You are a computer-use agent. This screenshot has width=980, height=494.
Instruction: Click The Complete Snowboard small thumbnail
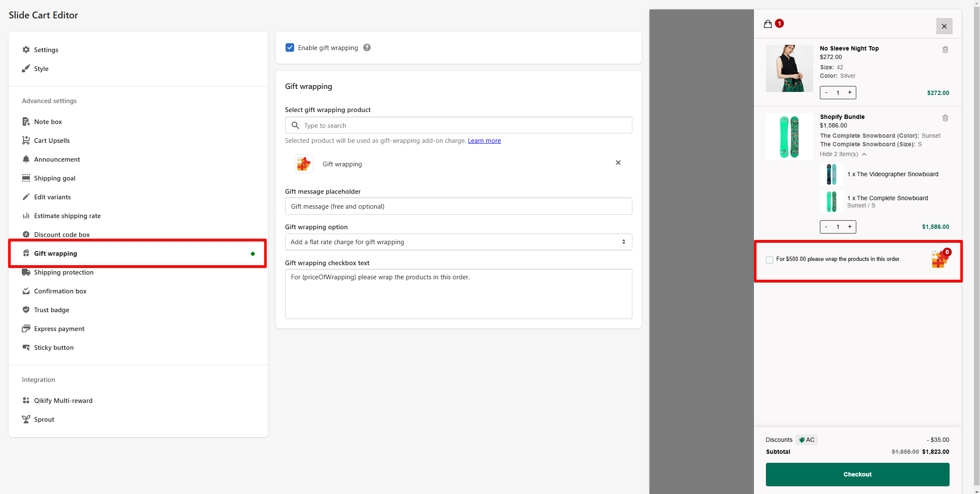(x=831, y=201)
